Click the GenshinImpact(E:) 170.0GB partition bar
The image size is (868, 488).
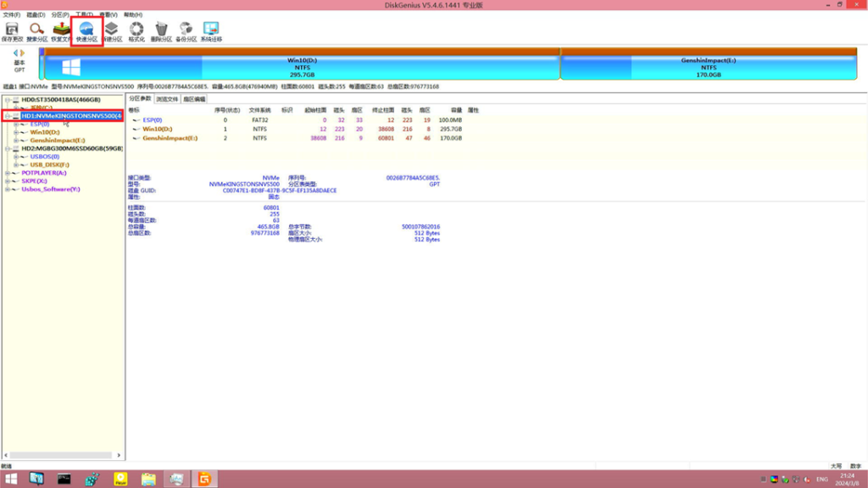coord(709,66)
